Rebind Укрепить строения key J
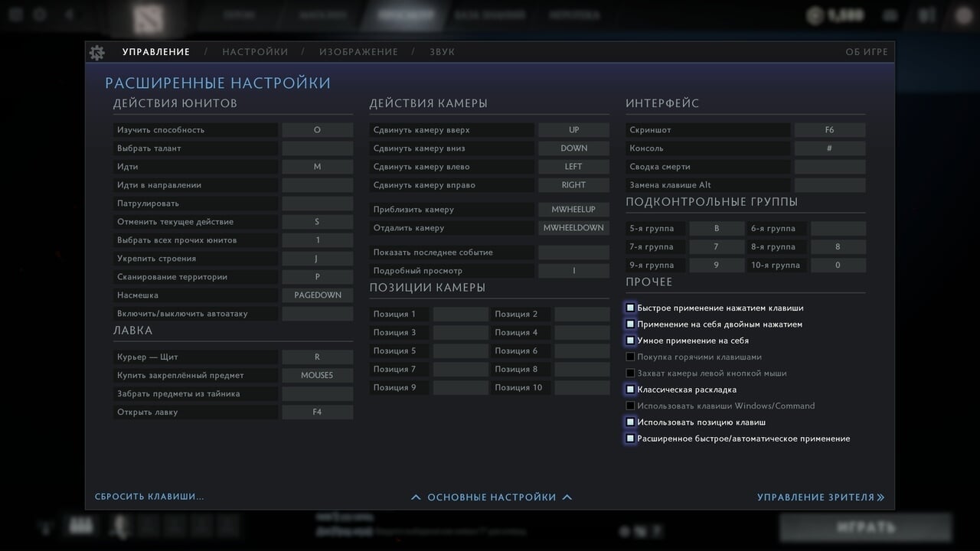 click(x=317, y=259)
